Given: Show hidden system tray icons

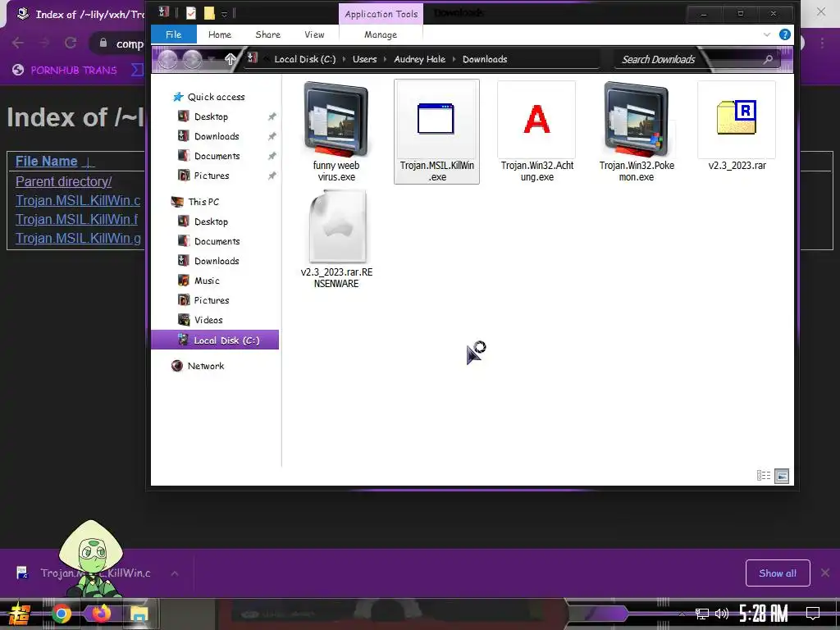Looking at the screenshot, I should coord(682,614).
